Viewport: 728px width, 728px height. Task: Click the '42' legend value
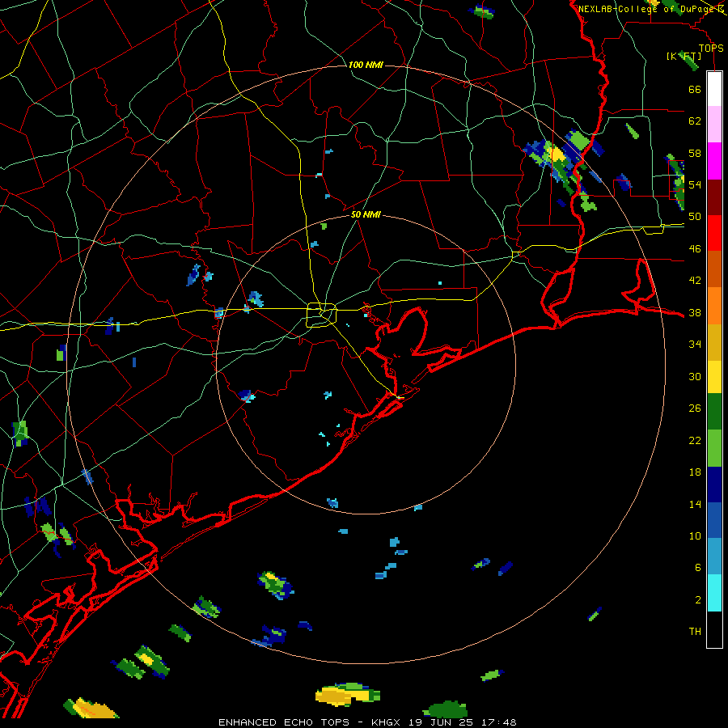pyautogui.click(x=695, y=281)
